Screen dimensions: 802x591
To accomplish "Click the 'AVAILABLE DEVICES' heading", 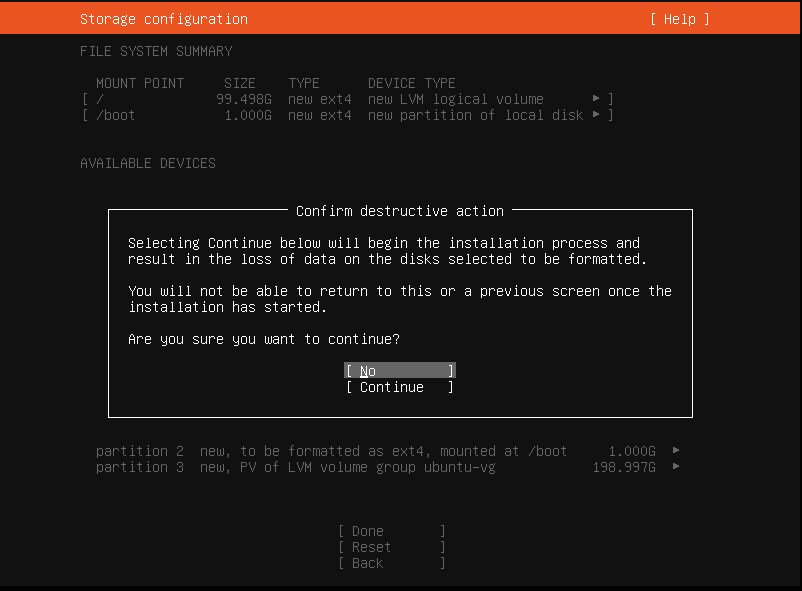I will pyautogui.click(x=148, y=163).
